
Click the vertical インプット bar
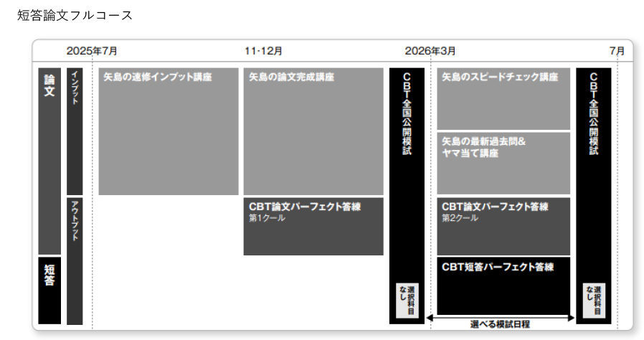click(75, 131)
